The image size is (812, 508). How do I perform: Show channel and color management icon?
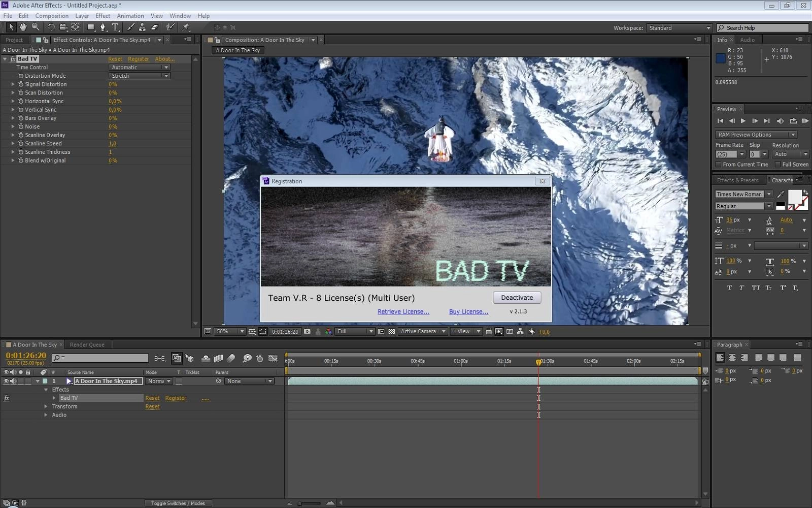(x=328, y=331)
